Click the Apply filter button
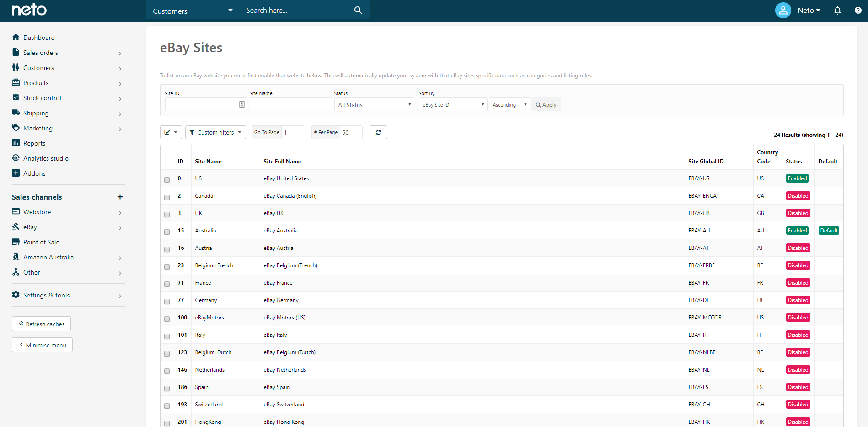Viewport: 868px width, 427px height. (546, 104)
